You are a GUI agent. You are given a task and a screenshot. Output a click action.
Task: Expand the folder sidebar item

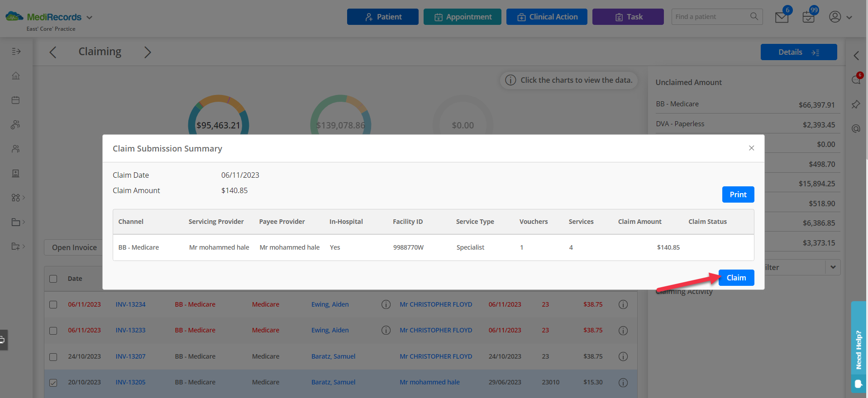tap(18, 222)
